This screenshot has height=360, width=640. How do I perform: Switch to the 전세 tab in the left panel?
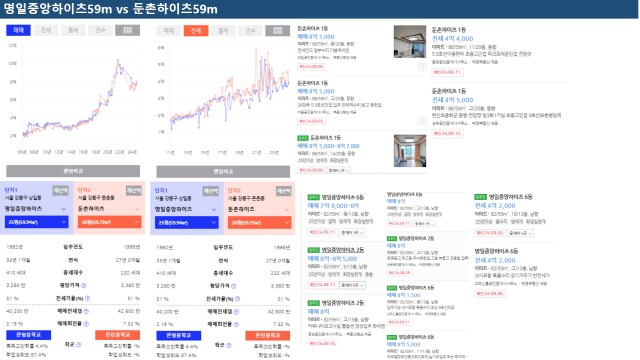click(x=46, y=30)
